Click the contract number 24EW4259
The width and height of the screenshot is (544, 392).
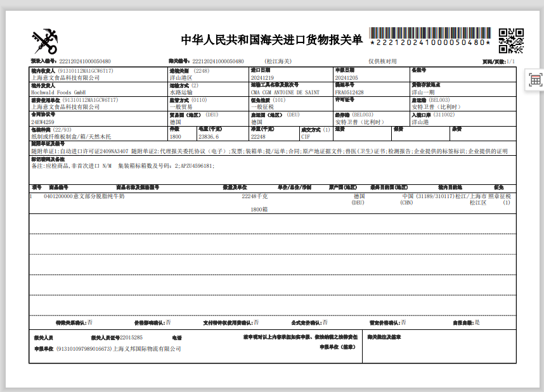(x=43, y=122)
